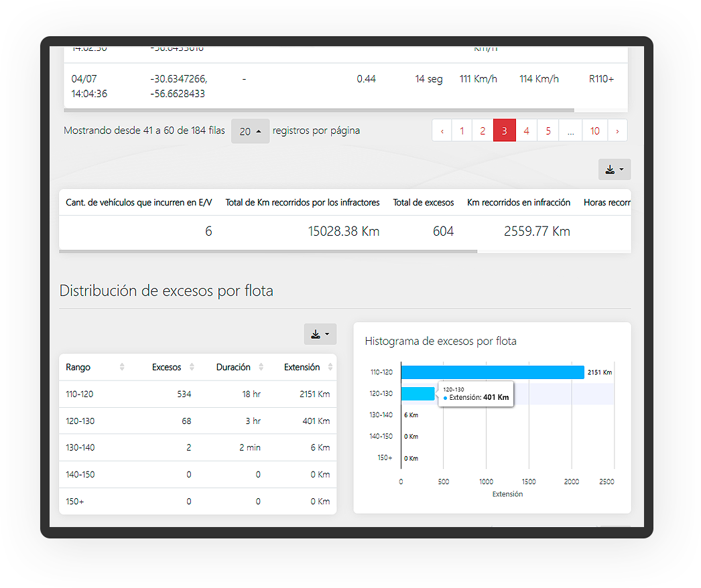
Task: Click the '2151 Km' extension cell in table
Action: tap(315, 394)
